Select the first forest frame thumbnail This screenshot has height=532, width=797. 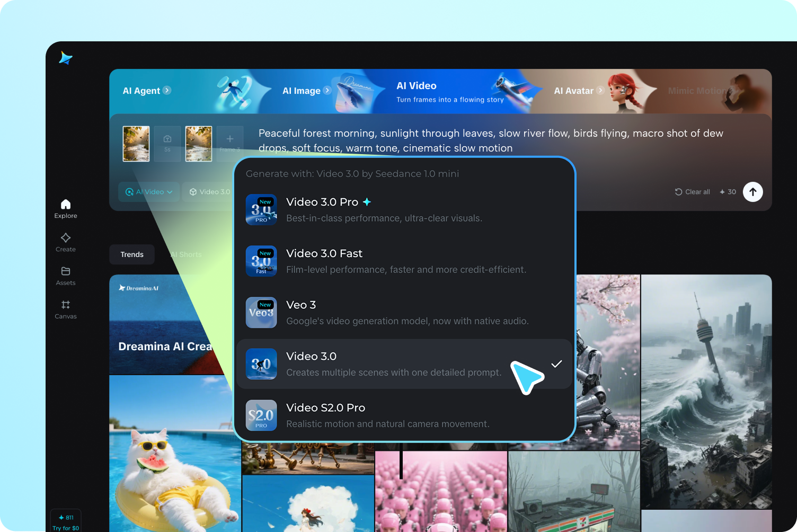(x=136, y=144)
